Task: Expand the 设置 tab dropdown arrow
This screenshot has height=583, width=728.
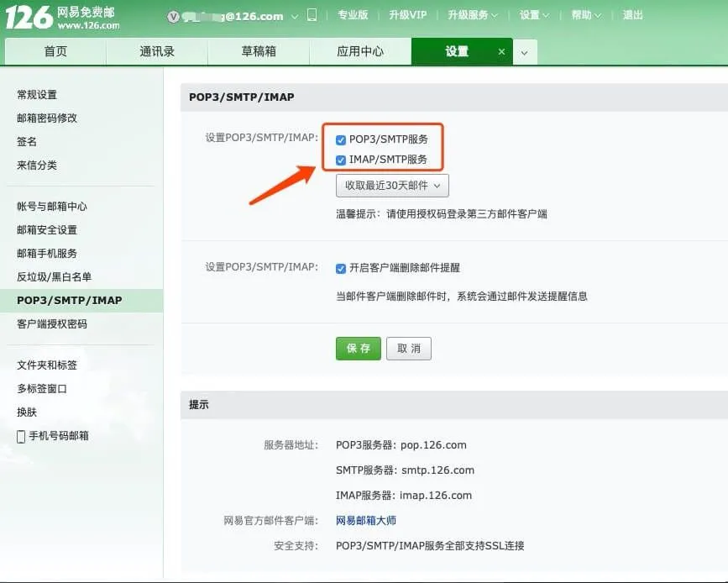Action: 525,51
